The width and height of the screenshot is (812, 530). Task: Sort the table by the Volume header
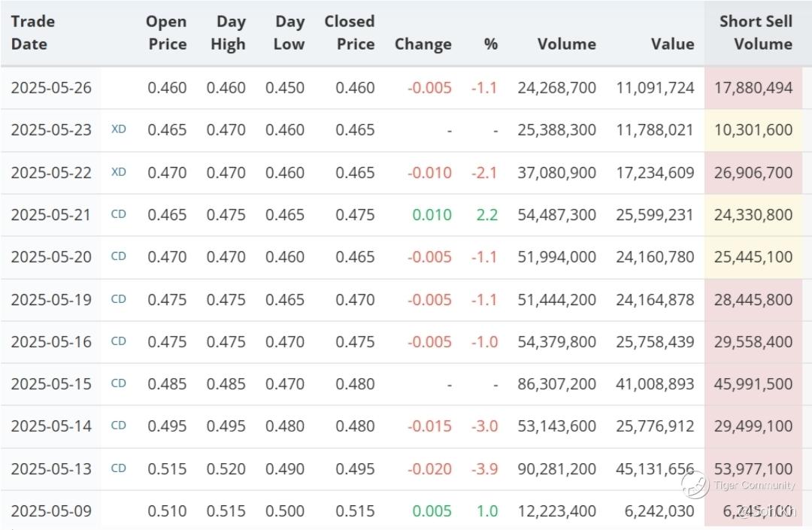tap(566, 44)
